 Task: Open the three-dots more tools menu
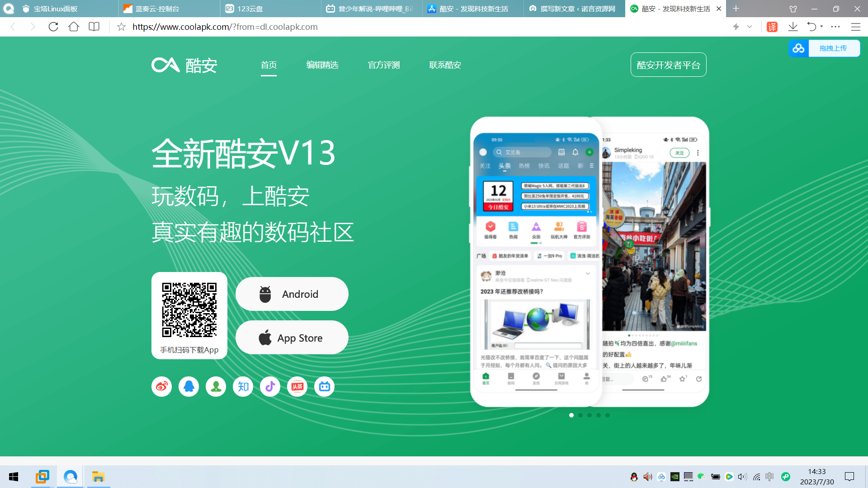pyautogui.click(x=835, y=27)
